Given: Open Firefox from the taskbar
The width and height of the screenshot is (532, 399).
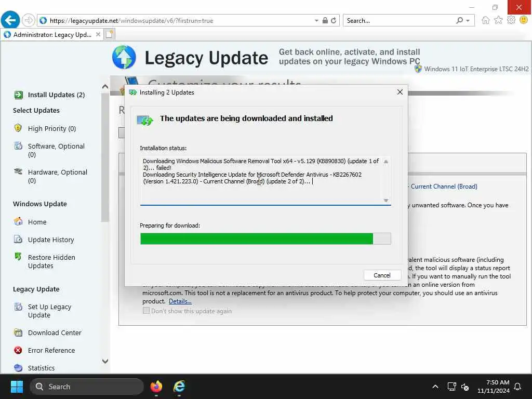Looking at the screenshot, I should point(156,387).
